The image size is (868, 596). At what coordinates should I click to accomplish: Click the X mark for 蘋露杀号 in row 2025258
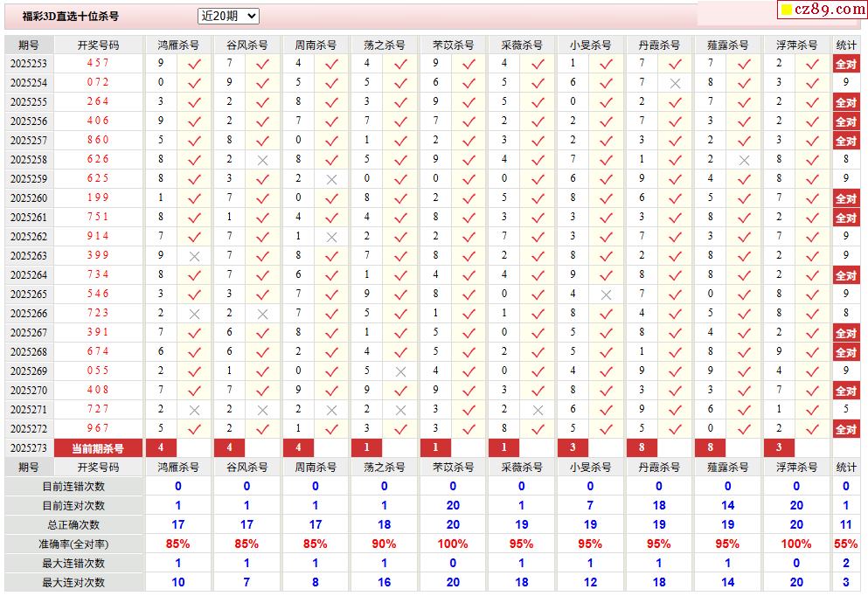tap(744, 160)
